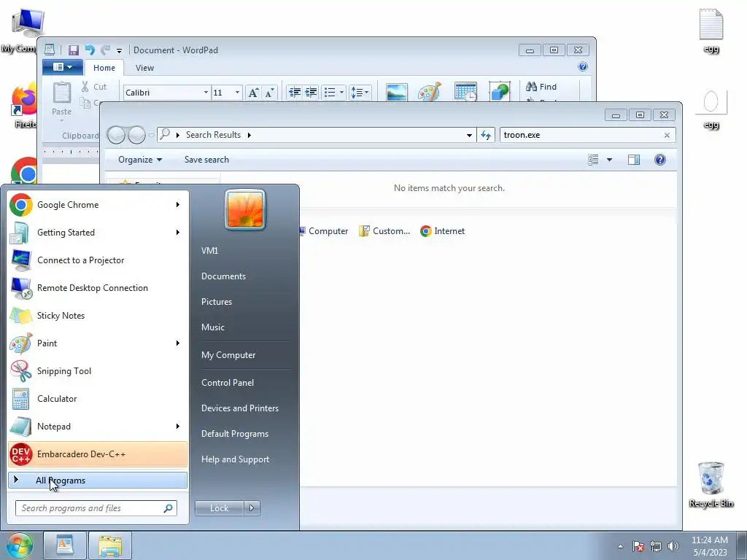Grow font size in WordPad
The height and width of the screenshot is (560, 747).
253,93
